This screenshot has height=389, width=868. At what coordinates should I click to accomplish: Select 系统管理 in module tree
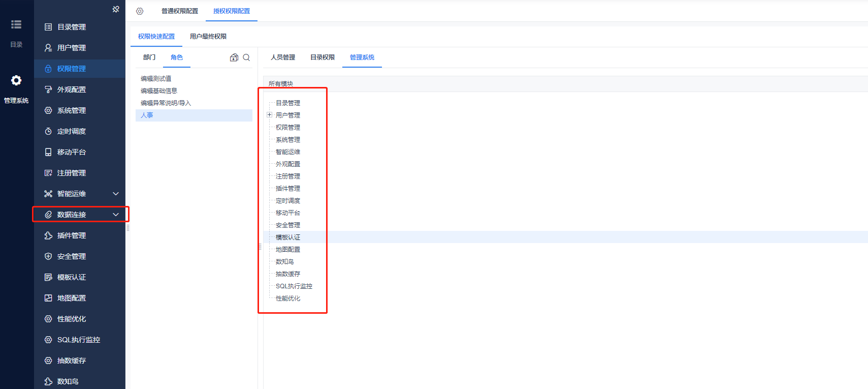[288, 140]
